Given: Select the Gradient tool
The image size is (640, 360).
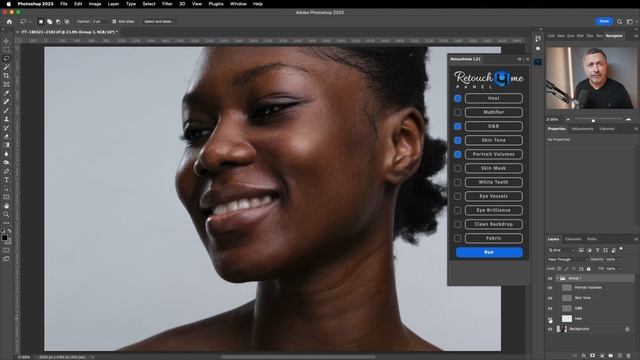Looking at the screenshot, I should pos(6,145).
